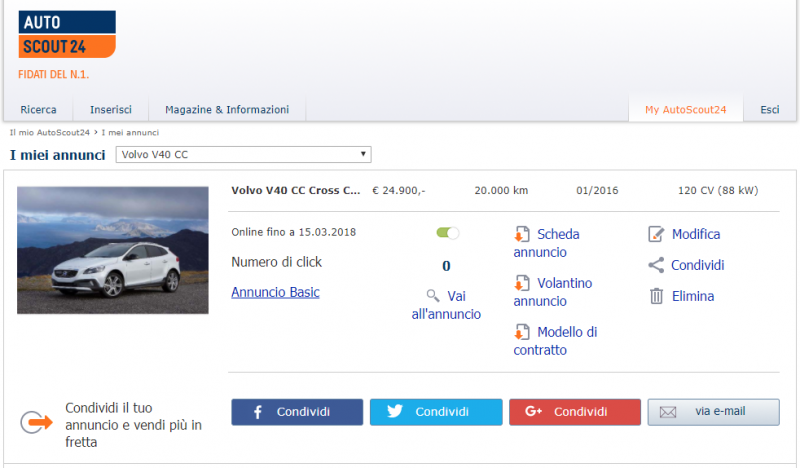Toggle the listing online status switch
This screenshot has width=800, height=468.
point(447,233)
